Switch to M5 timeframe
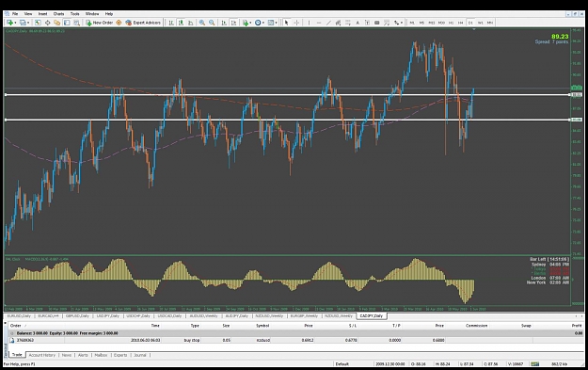Viewport: 588px width, 370px height. pyautogui.click(x=421, y=23)
